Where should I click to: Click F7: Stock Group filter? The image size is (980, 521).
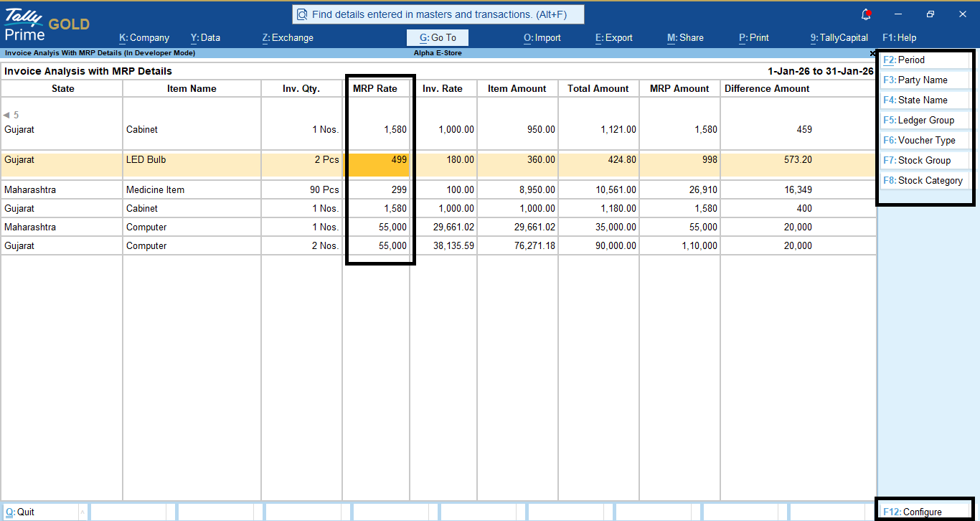[x=925, y=161]
